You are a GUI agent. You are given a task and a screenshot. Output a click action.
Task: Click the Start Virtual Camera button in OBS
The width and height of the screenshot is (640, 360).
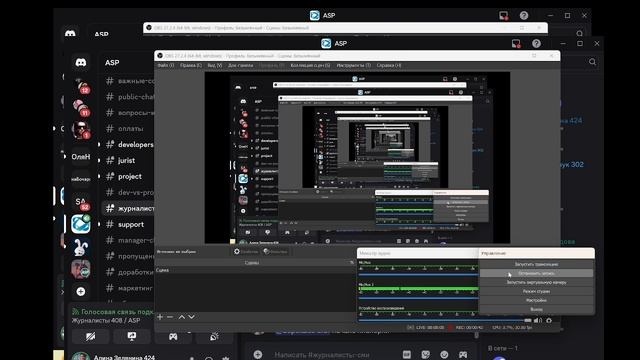pos(536,282)
